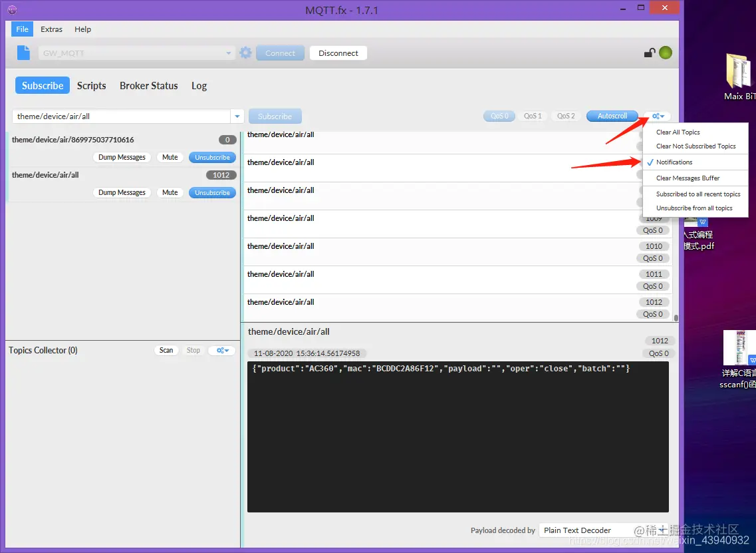Choose Clear All Topics menu entry
756x553 pixels.
pos(695,132)
